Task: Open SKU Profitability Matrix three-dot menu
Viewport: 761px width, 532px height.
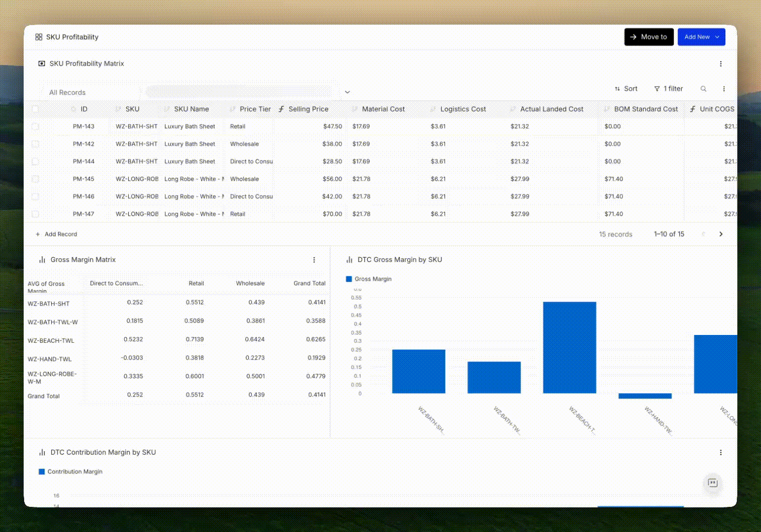Action: 721,64
